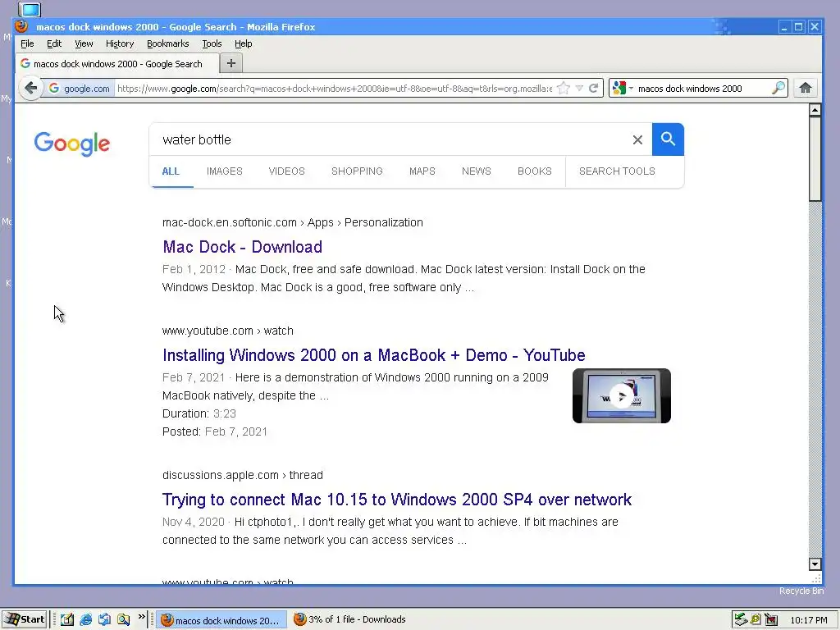
Task: Open Trying to connect Mac 10.15 result
Action: [397, 500]
